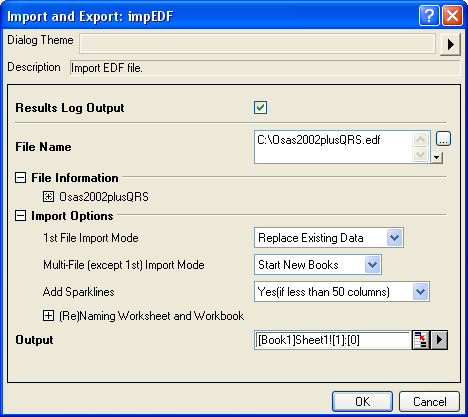Click the 1st File Import Mode label
The image size is (468, 417).
(91, 238)
